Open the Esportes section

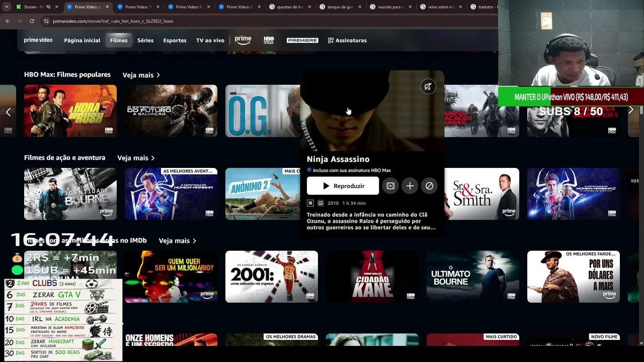[x=175, y=40]
